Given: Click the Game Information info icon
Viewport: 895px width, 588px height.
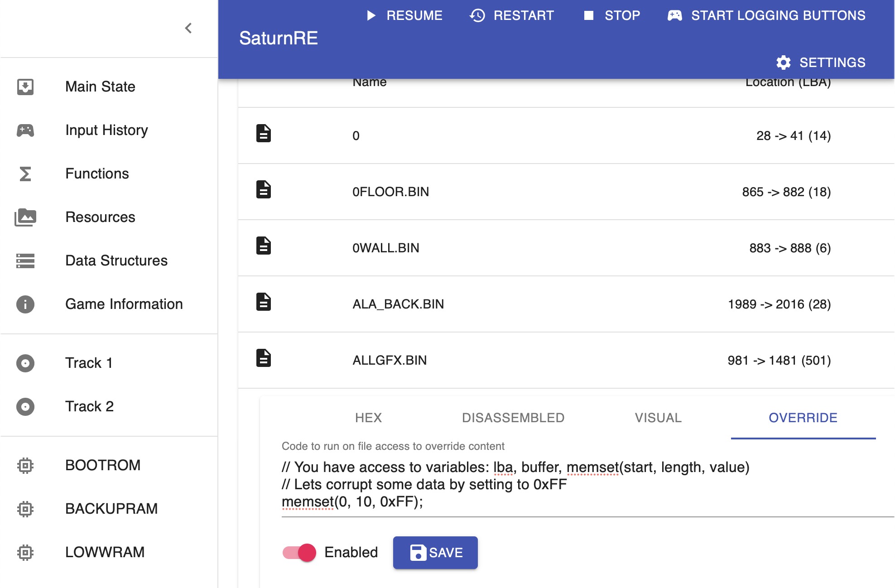Looking at the screenshot, I should 25,304.
